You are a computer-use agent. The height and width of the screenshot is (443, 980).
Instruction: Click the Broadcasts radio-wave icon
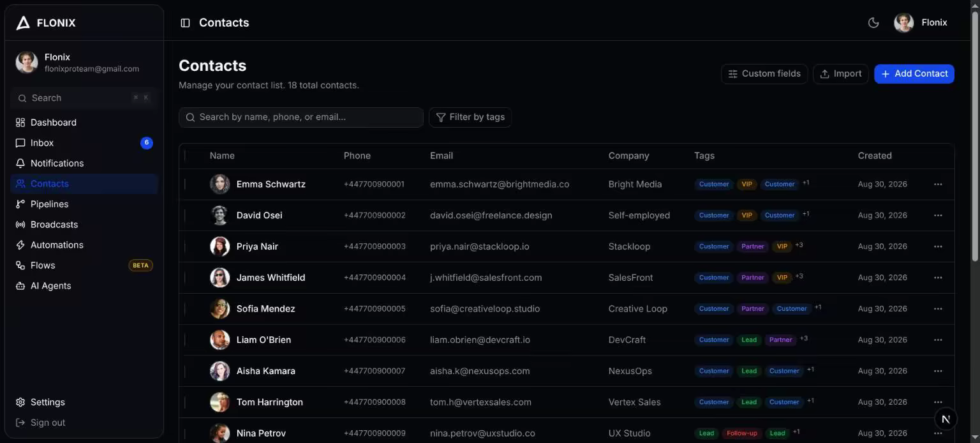coord(20,225)
